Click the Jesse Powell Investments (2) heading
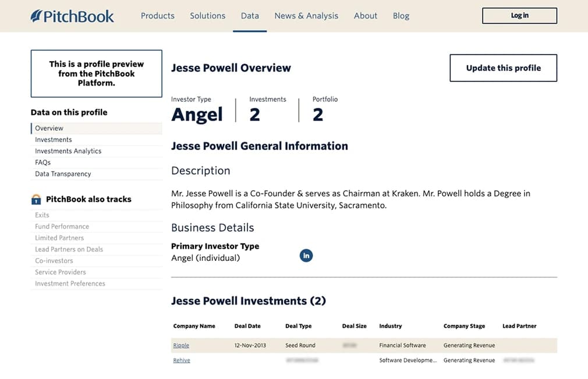Image resolution: width=588 pixels, height=379 pixels. point(249,301)
